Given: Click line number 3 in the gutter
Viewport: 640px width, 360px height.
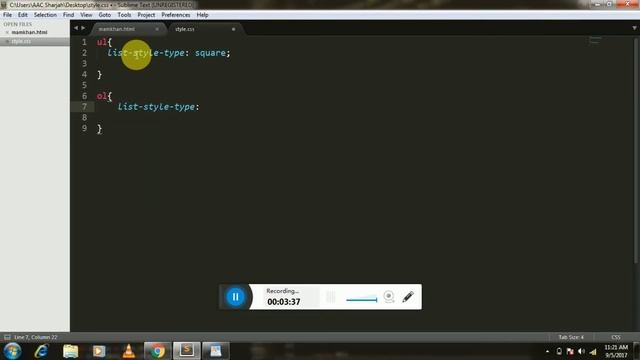Looking at the screenshot, I should tap(84, 64).
